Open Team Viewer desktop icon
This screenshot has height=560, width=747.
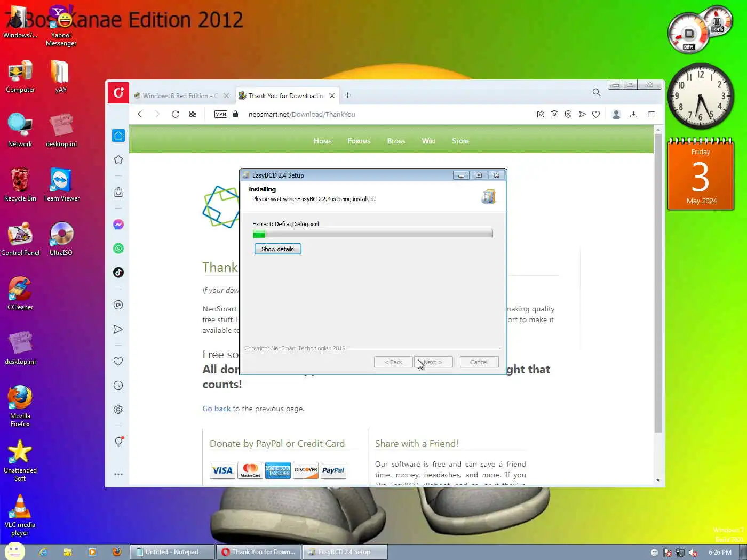pyautogui.click(x=61, y=185)
